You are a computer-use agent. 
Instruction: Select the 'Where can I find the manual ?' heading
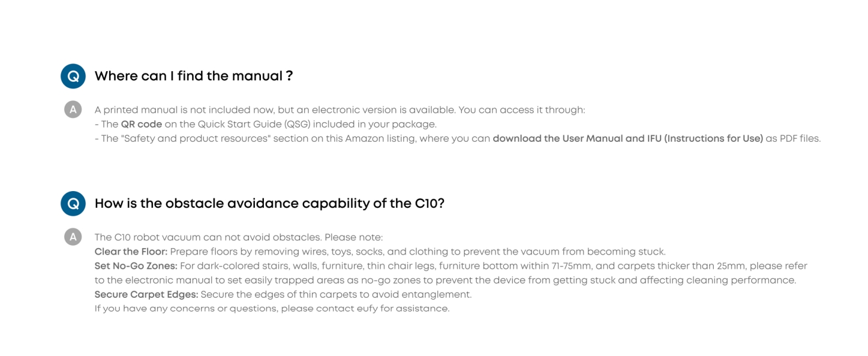click(194, 77)
